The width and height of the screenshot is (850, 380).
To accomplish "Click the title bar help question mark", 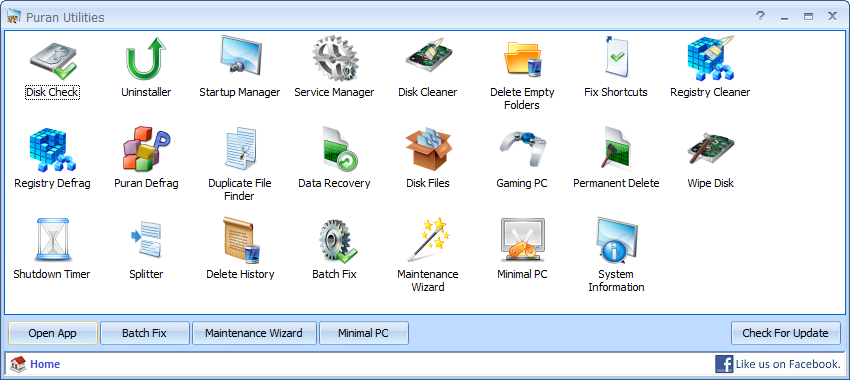I will 761,16.
